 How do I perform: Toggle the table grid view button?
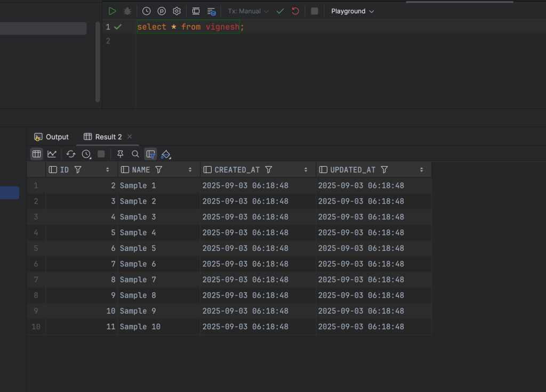[36, 154]
